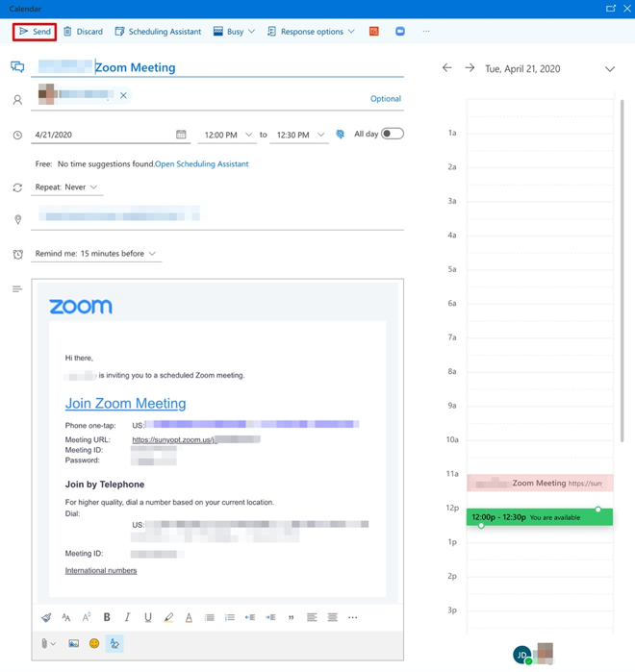Expand the 12:30 PM end time dropdown
The image size is (635, 672).
320,135
